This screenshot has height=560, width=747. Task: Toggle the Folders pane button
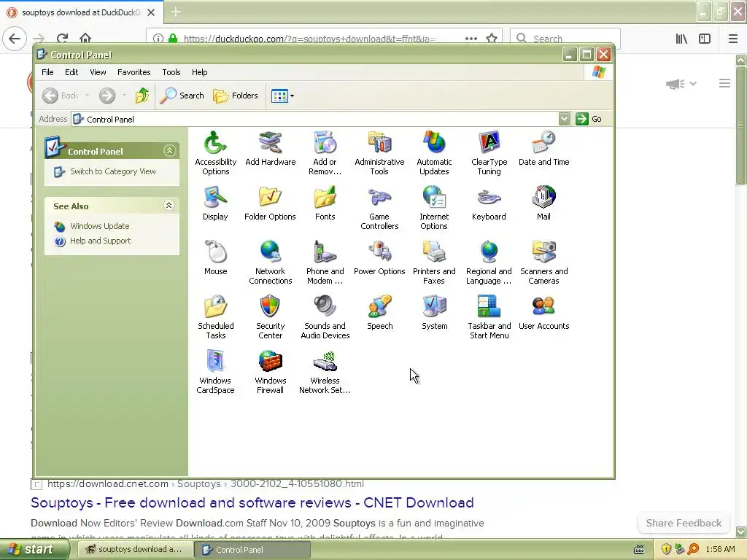coord(236,96)
